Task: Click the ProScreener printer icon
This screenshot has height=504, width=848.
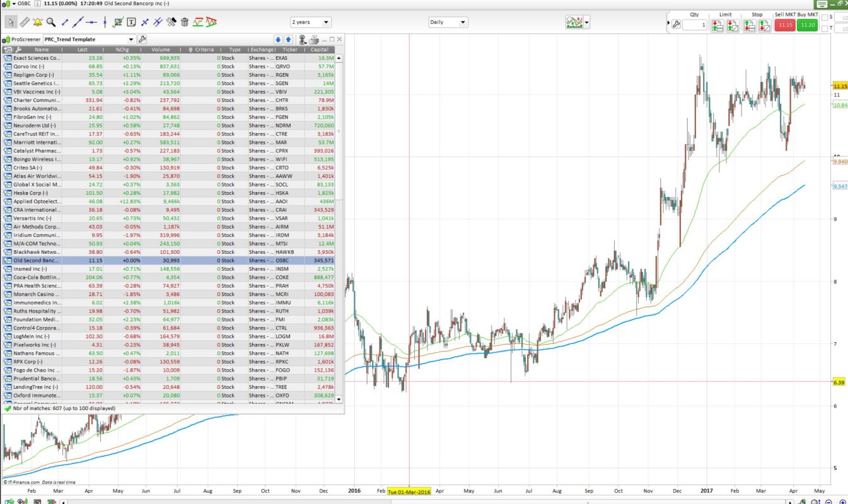Action: pyautogui.click(x=313, y=39)
